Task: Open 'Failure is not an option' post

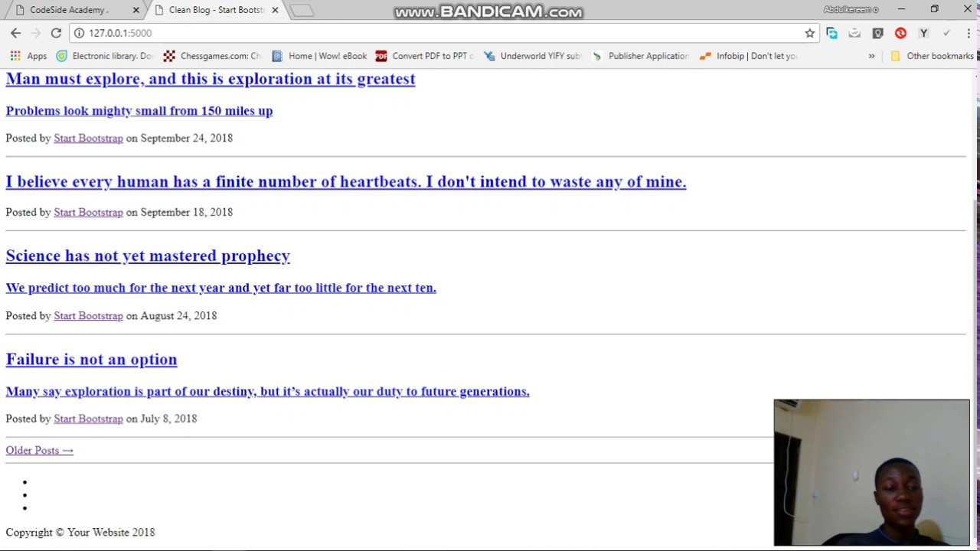Action: tap(91, 359)
